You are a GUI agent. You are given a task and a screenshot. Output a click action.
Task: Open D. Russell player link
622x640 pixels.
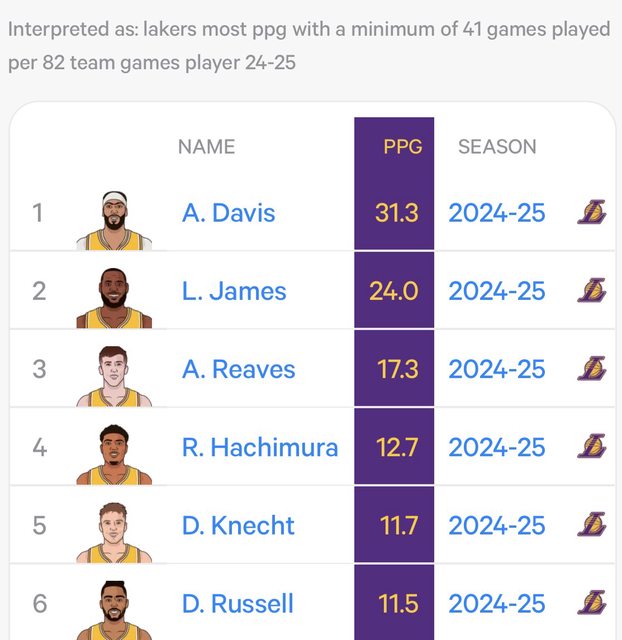point(237,603)
